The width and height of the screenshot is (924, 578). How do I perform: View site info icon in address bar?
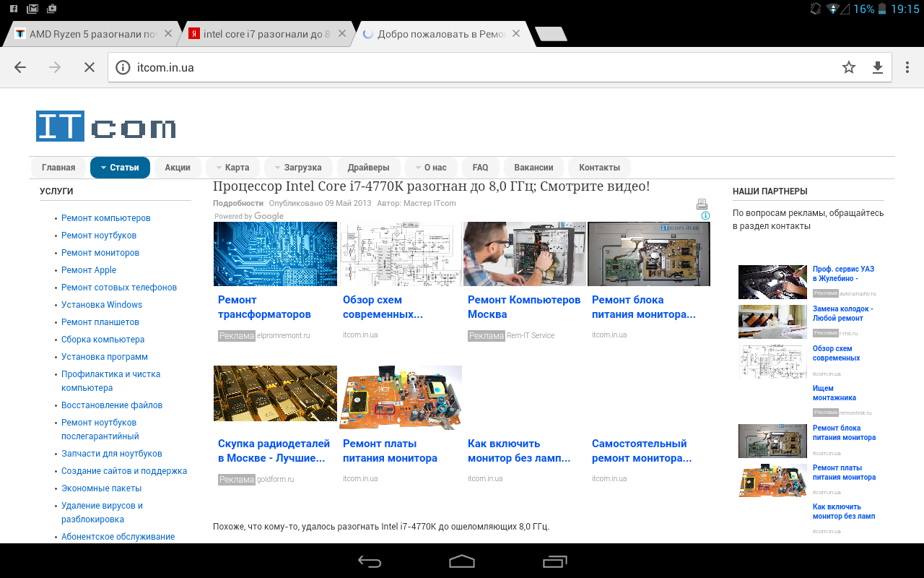click(123, 68)
